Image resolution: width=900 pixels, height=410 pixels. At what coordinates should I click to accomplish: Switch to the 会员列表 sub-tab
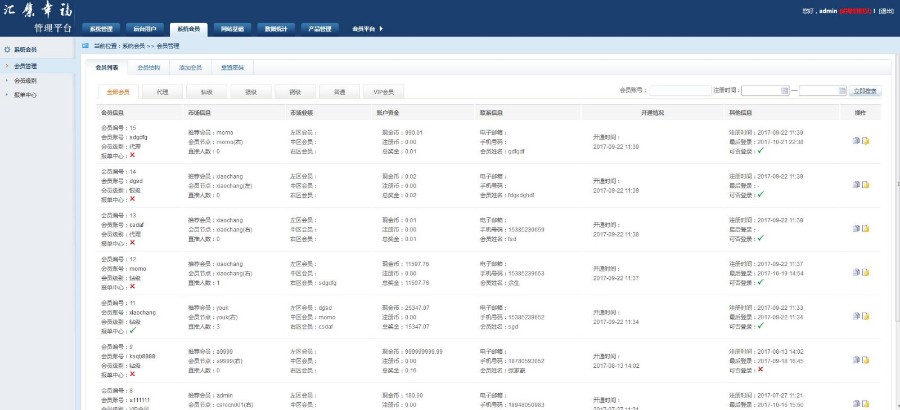107,68
